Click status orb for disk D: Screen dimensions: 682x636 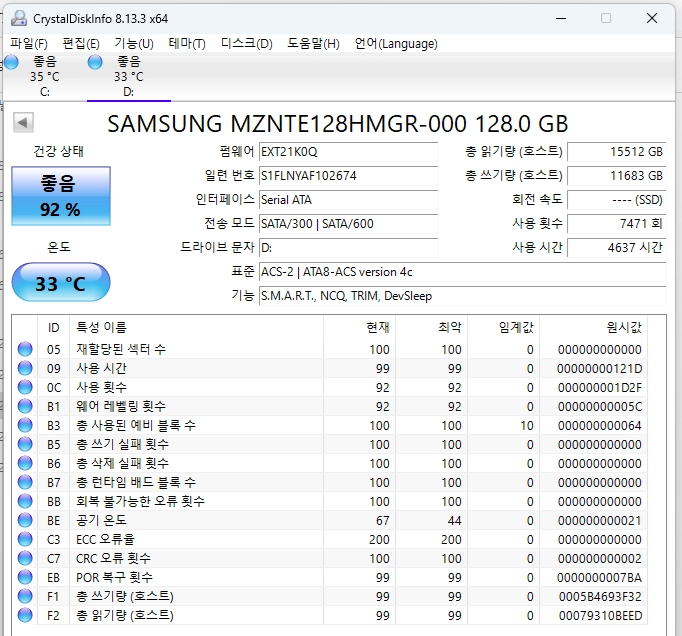(95, 62)
